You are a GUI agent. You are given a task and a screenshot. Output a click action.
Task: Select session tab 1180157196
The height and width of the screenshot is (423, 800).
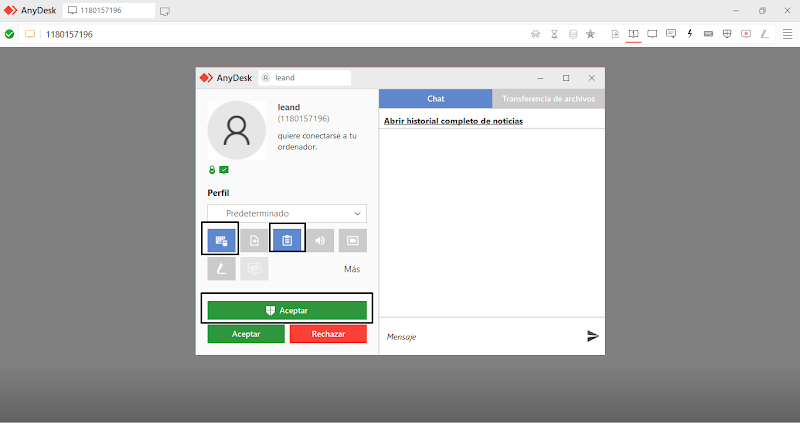click(x=109, y=10)
